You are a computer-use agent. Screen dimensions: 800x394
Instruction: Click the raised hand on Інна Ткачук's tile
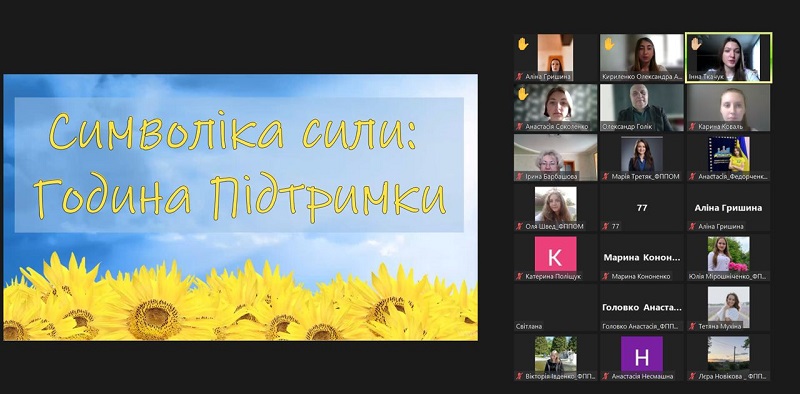tap(695, 44)
